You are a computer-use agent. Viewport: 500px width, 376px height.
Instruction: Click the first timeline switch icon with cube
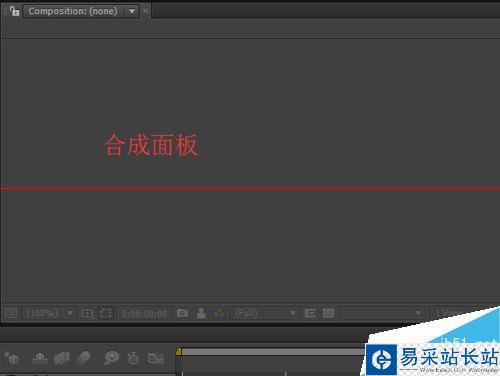tap(12, 358)
